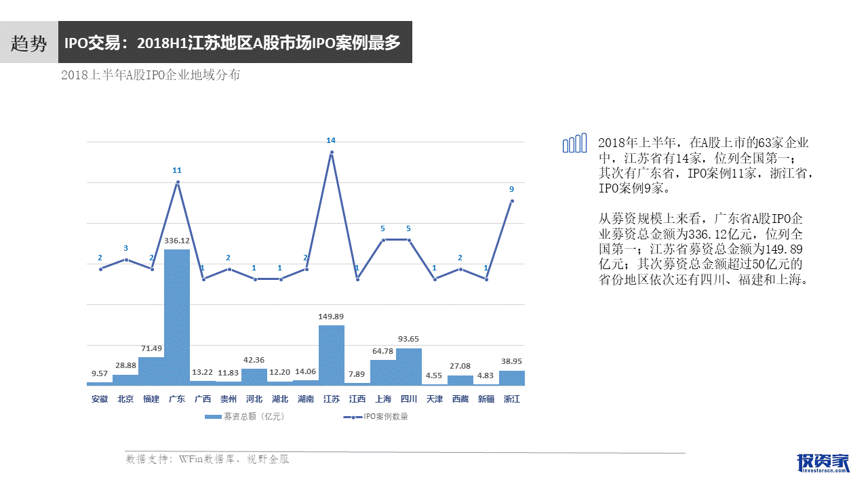Click the 广东 bar labeled 336.12
Image resolution: width=868 pixels, height=488 pixels.
(x=177, y=317)
